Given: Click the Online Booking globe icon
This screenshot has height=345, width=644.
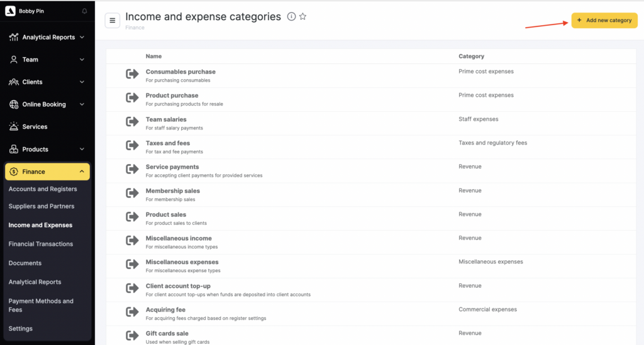Looking at the screenshot, I should (x=14, y=104).
